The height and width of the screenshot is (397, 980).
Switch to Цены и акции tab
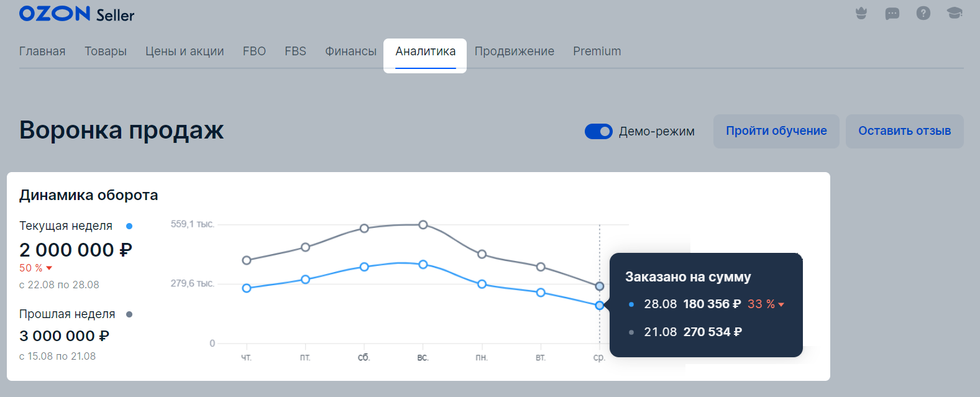point(185,52)
